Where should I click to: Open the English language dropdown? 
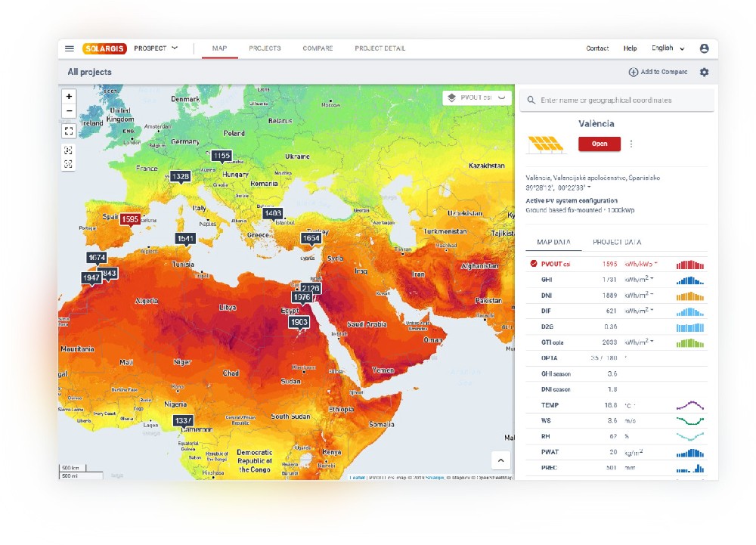pos(668,48)
